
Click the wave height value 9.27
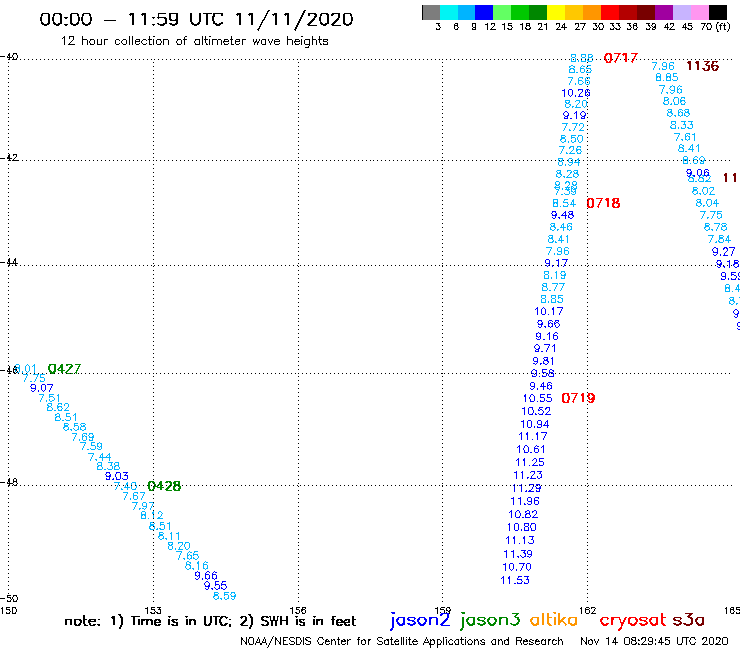click(x=723, y=252)
